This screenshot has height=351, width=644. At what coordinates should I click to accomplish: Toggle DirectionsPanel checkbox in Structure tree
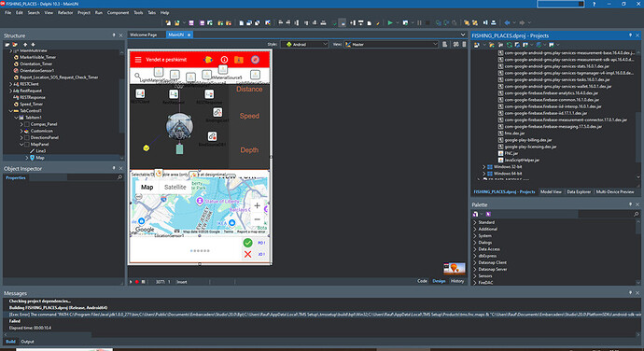click(27, 137)
